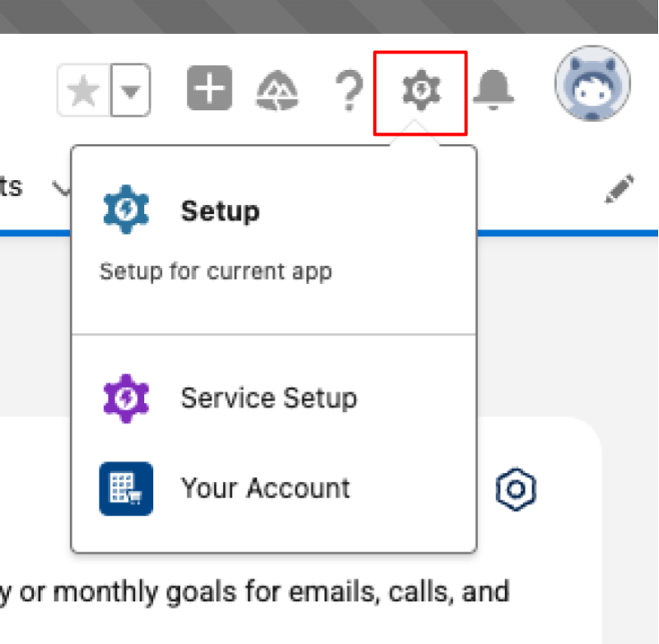Click the hexagon settings icon on the goals card
The height and width of the screenshot is (644, 659).
pyautogui.click(x=516, y=488)
